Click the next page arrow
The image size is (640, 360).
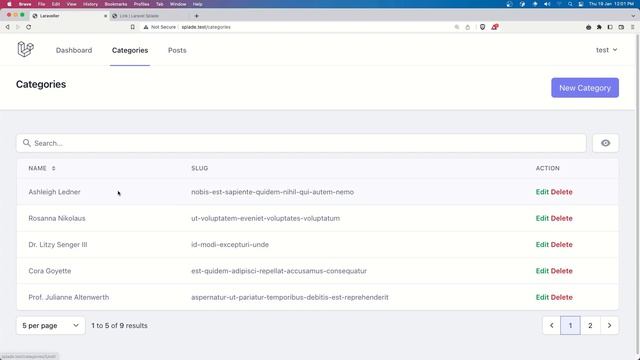(x=609, y=325)
